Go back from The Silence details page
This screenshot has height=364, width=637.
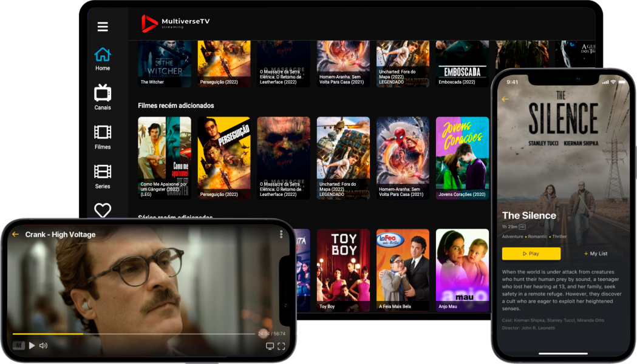[x=505, y=99]
